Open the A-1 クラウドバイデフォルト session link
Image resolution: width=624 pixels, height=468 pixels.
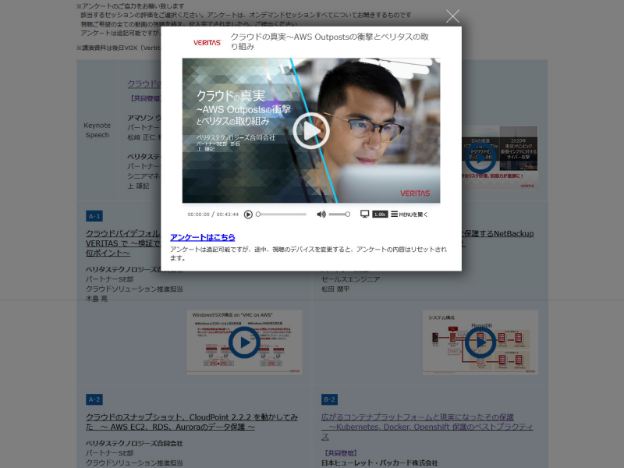(123, 243)
